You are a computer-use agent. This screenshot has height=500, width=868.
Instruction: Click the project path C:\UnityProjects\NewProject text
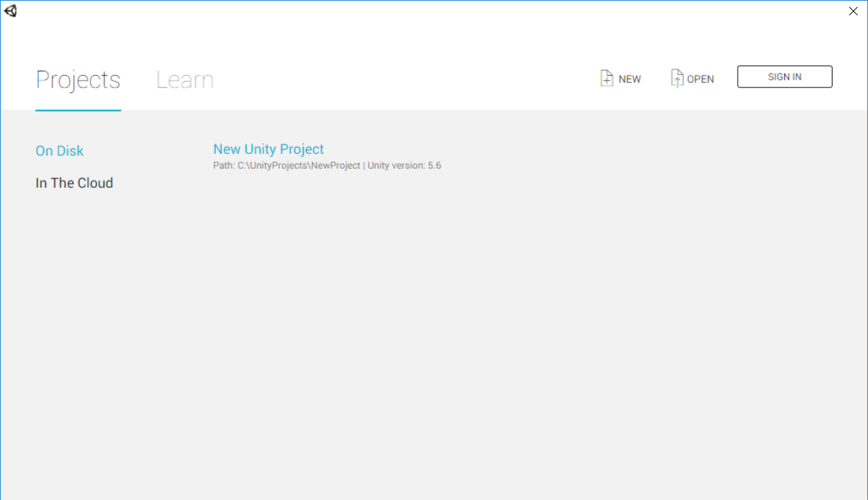click(299, 166)
